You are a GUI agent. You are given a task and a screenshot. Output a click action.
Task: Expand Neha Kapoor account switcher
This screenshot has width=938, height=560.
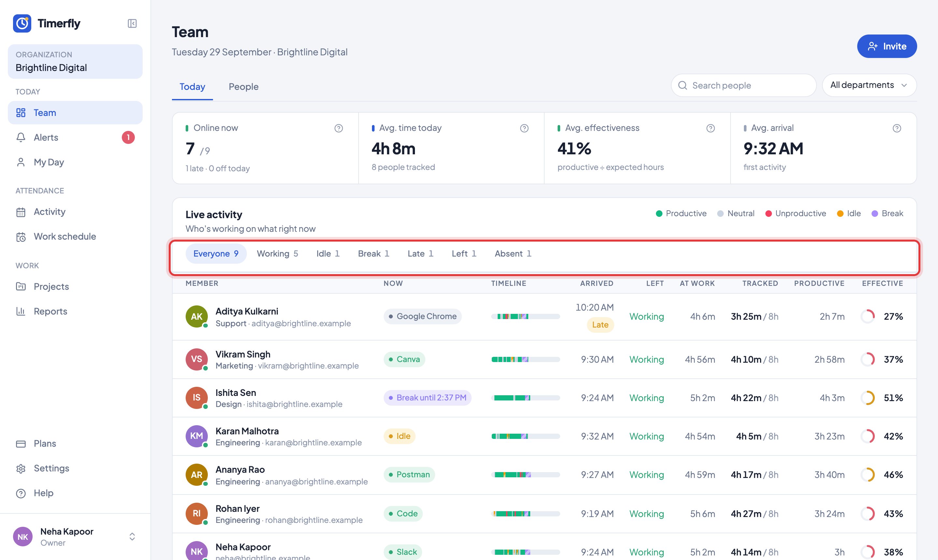[132, 537]
